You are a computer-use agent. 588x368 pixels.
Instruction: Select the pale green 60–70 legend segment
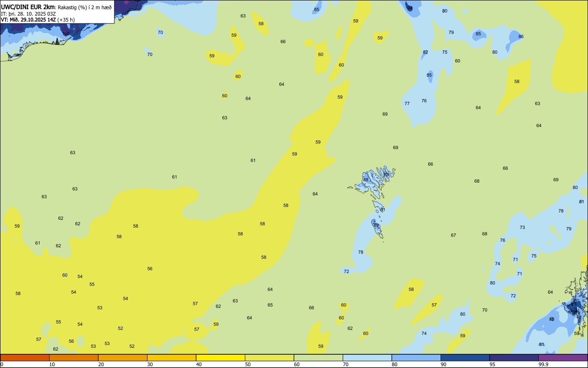pos(318,357)
